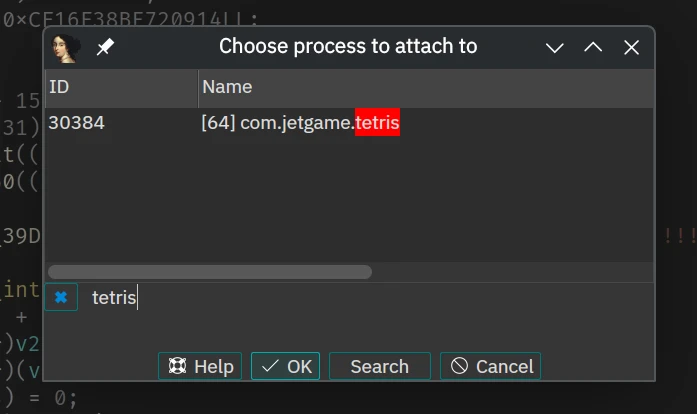This screenshot has width=697, height=414.
Task: Clear the filter with the blue X icon
Action: 61,297
